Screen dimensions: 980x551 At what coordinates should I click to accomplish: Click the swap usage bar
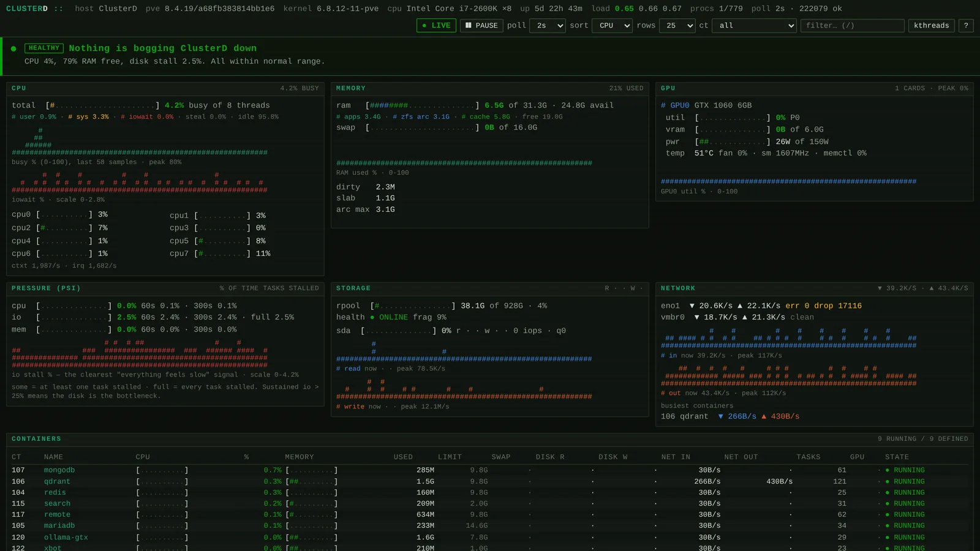pyautogui.click(x=422, y=127)
